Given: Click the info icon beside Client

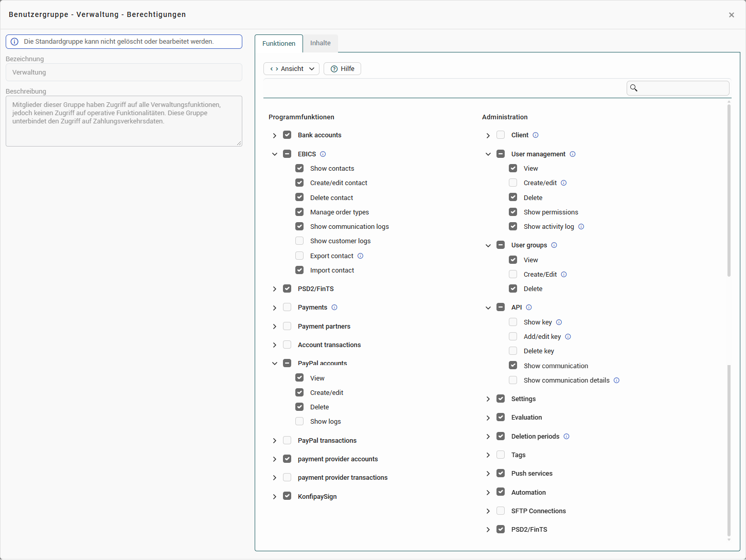Looking at the screenshot, I should [536, 135].
